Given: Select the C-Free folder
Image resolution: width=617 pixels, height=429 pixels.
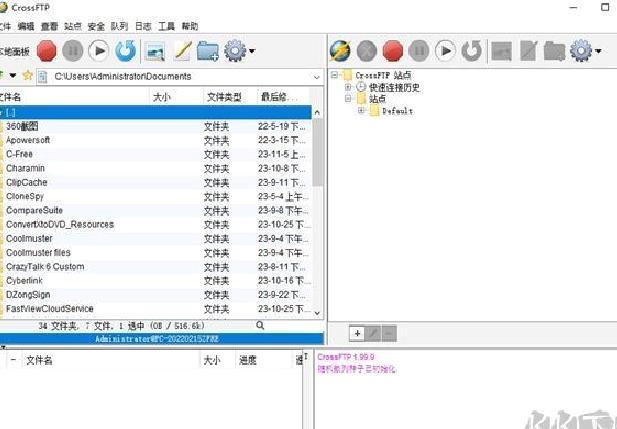Looking at the screenshot, I should click(156, 154).
